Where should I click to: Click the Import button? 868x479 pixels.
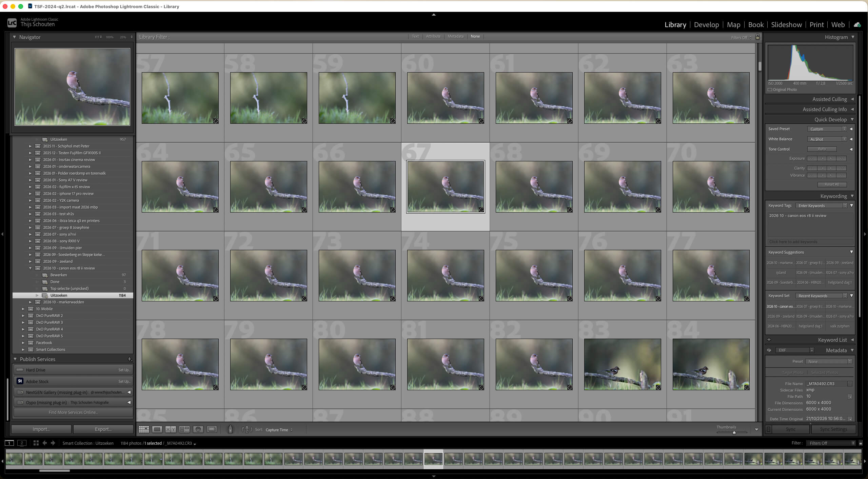(41, 429)
